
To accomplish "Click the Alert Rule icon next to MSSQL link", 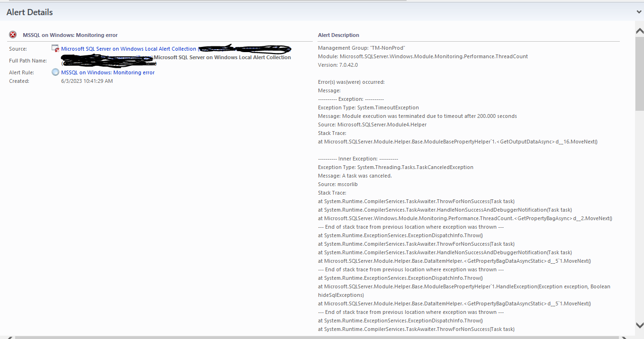I will pyautogui.click(x=55, y=72).
